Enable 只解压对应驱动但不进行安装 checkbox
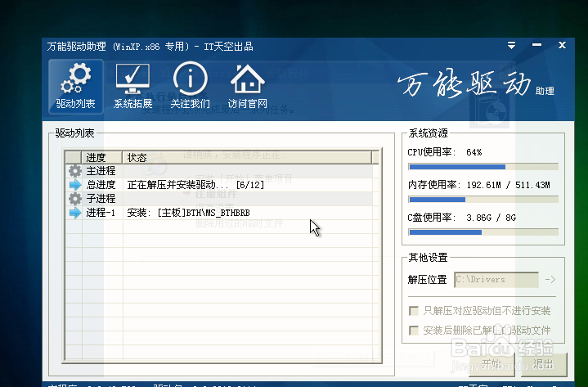 [x=414, y=311]
